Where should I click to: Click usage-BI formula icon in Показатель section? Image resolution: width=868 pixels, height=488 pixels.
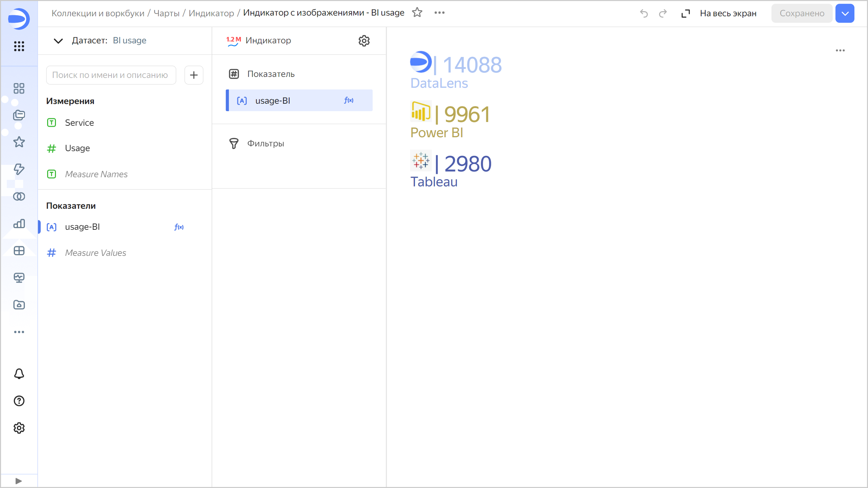[x=349, y=100]
